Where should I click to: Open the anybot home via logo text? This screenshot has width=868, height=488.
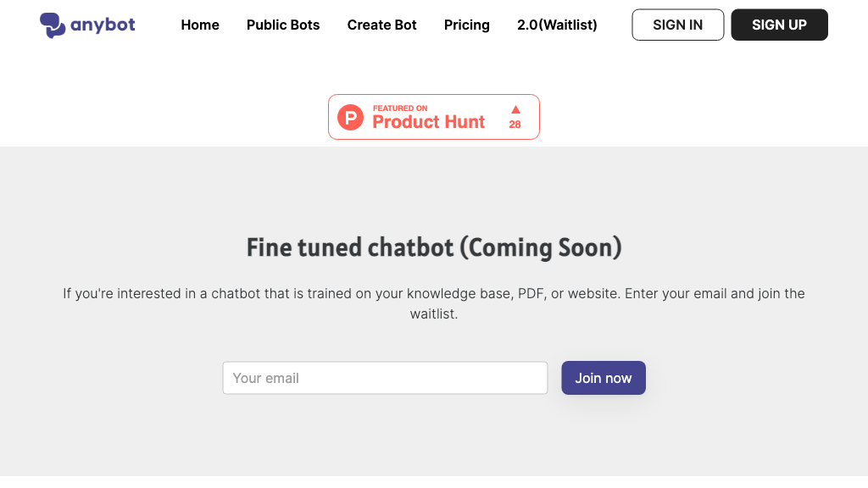(104, 25)
